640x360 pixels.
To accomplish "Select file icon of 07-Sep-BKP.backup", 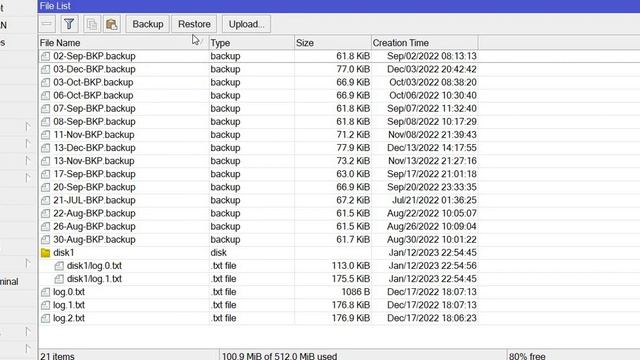I will tap(46, 109).
